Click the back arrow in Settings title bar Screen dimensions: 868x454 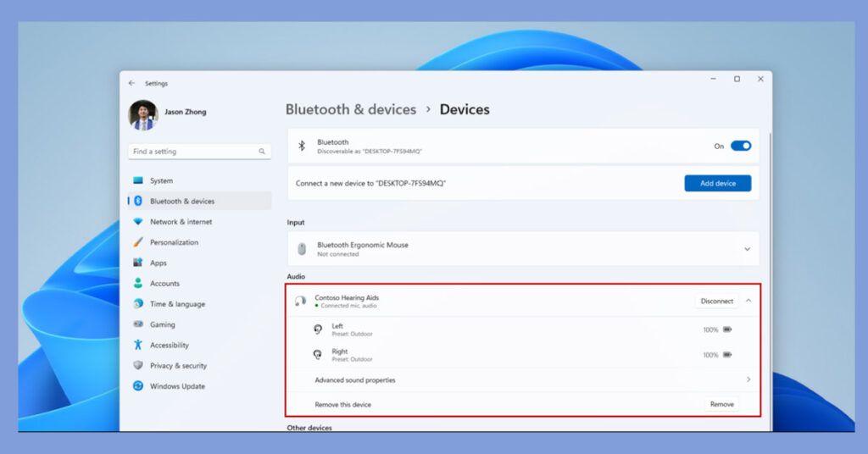coord(131,83)
